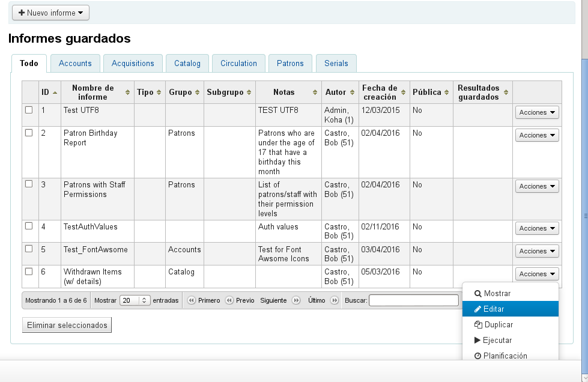
Task: Sort by Fecha de creación column arrows
Action: pos(404,92)
